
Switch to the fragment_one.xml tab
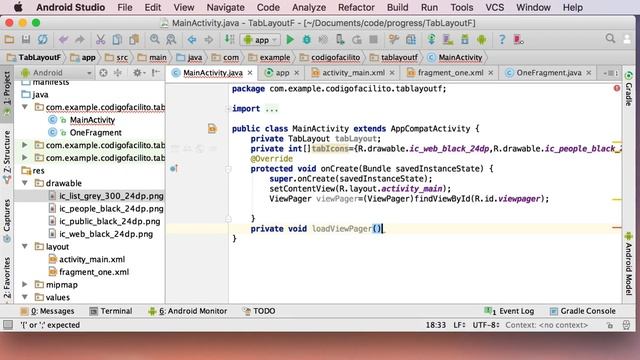tap(450, 73)
